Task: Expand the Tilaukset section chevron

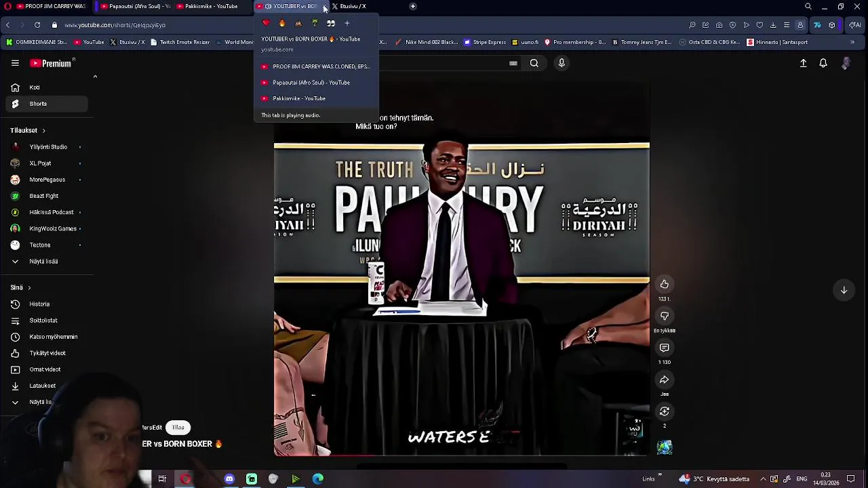Action: coord(43,130)
